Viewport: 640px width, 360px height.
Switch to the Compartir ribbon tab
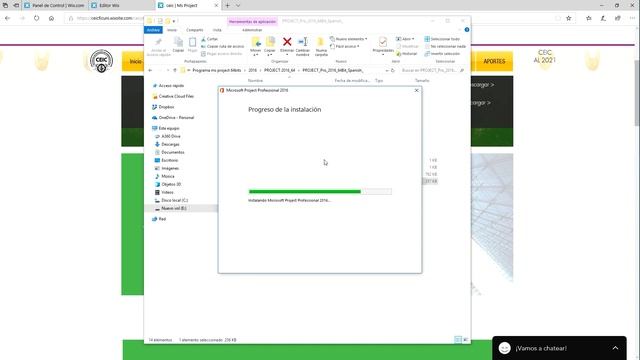[x=195, y=30]
